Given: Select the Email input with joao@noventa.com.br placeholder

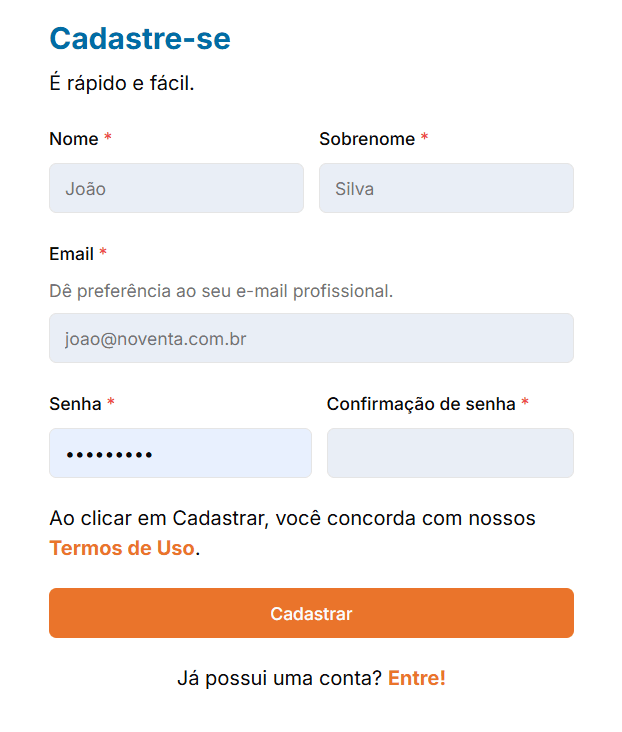Looking at the screenshot, I should point(311,338).
